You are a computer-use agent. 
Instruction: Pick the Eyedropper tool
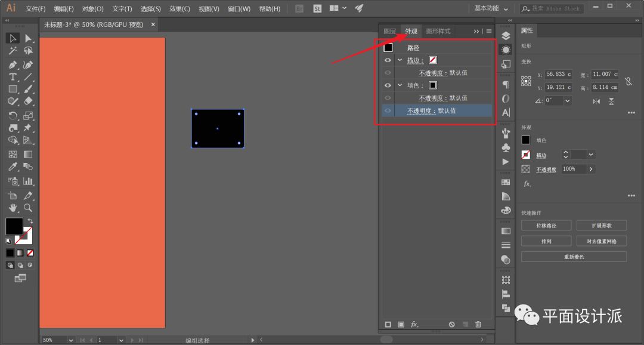coord(13,167)
